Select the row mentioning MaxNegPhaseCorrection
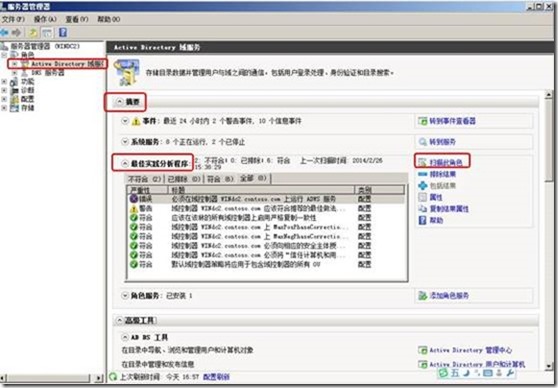Viewport: 558px width, 388px height. (266, 236)
